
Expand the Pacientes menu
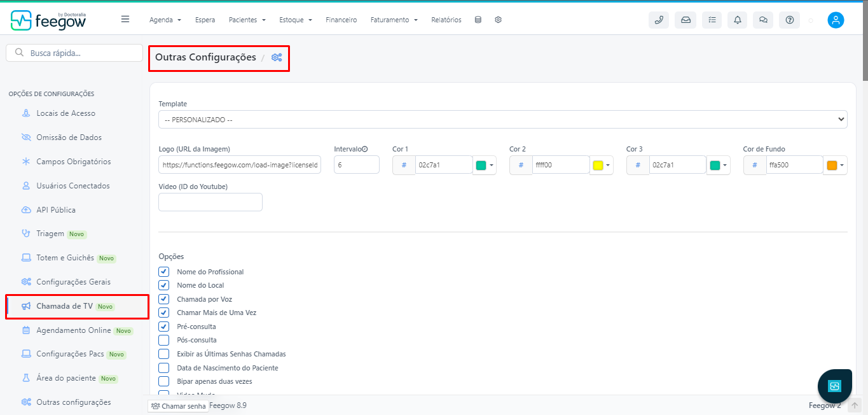click(x=247, y=20)
